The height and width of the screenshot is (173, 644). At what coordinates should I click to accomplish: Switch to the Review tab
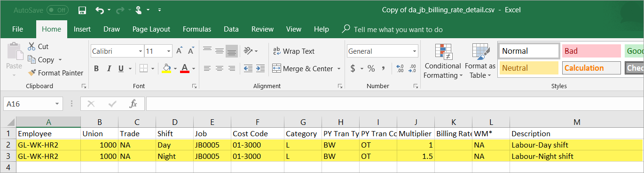pos(262,29)
